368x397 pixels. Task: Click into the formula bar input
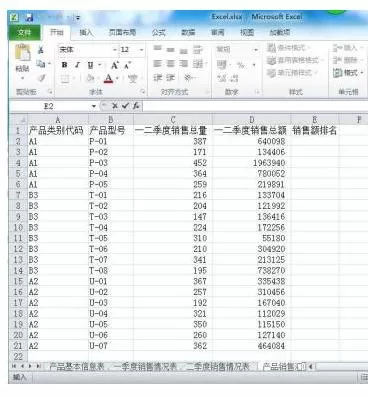tap(255, 106)
